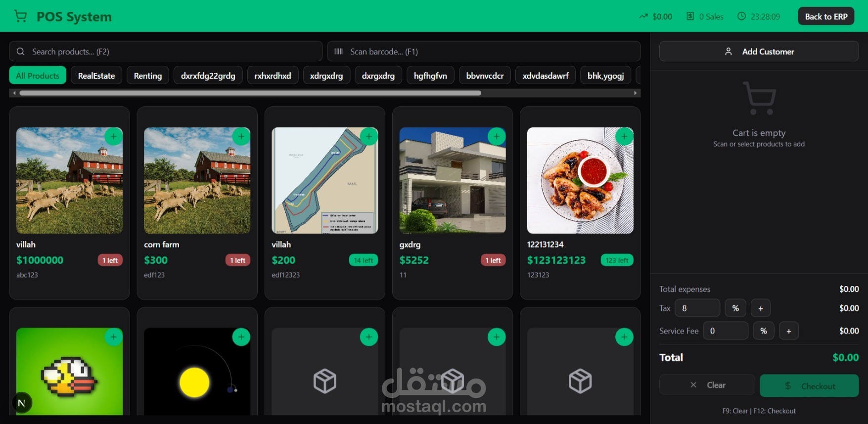Image resolution: width=868 pixels, height=424 pixels.
Task: Add gxdrg product with plus icon
Action: tap(497, 137)
